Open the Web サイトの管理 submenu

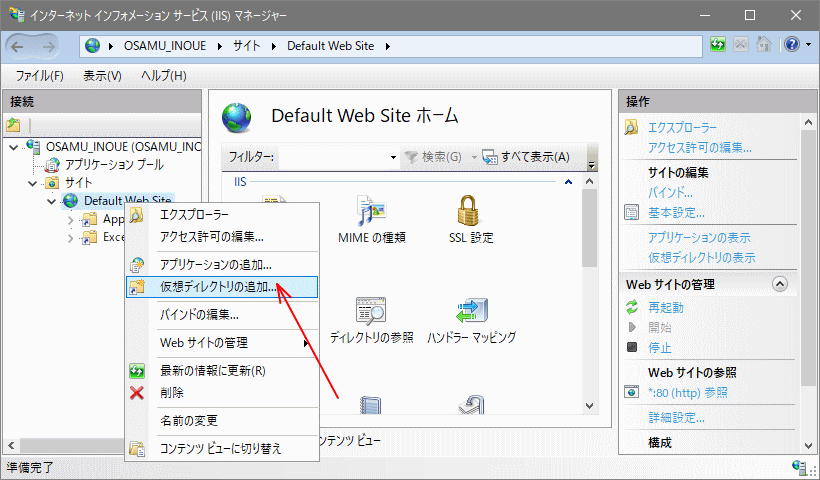coord(222,343)
